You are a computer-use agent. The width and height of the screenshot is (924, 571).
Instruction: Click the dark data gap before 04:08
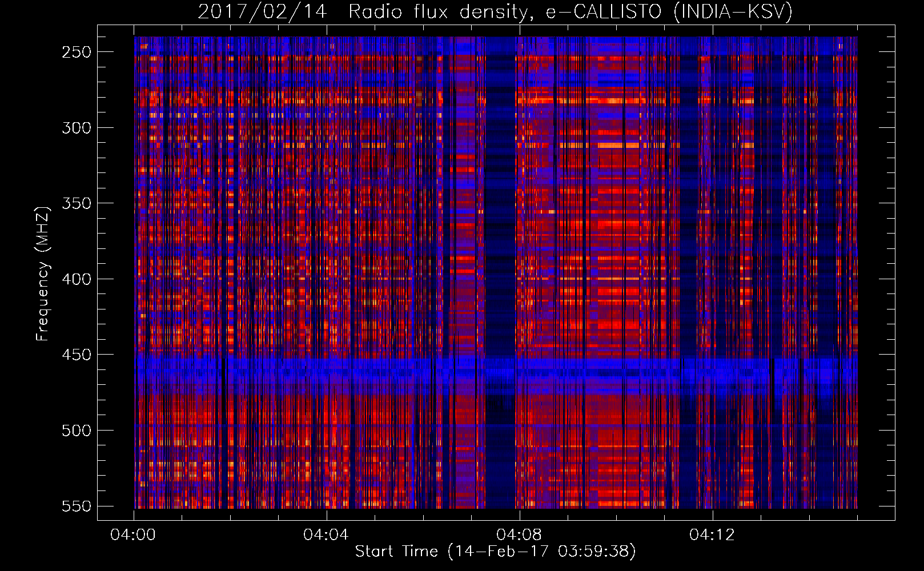[500, 273]
